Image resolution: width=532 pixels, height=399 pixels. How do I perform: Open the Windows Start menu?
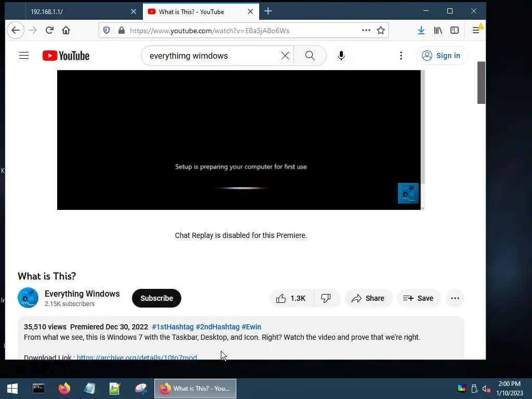[x=12, y=389]
